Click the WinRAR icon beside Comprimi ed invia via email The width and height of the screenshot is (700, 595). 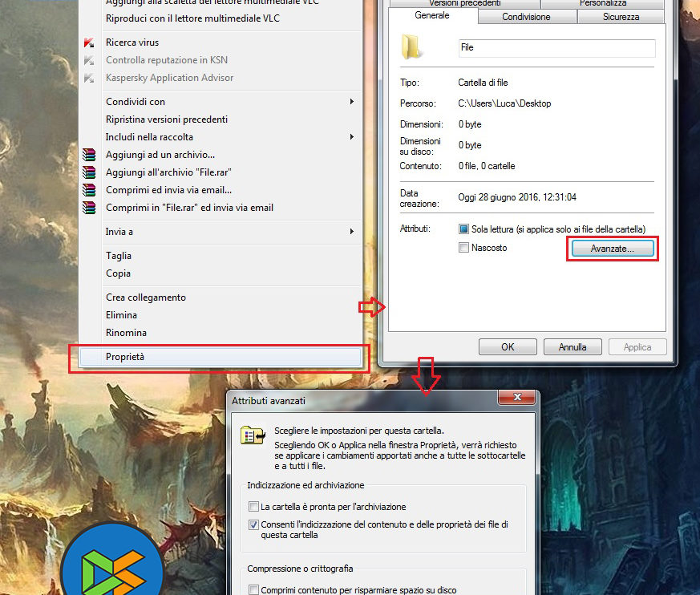[x=89, y=190]
